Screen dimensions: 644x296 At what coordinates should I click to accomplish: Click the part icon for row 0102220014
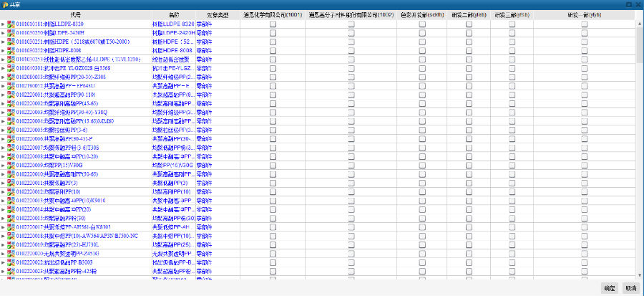point(11,210)
